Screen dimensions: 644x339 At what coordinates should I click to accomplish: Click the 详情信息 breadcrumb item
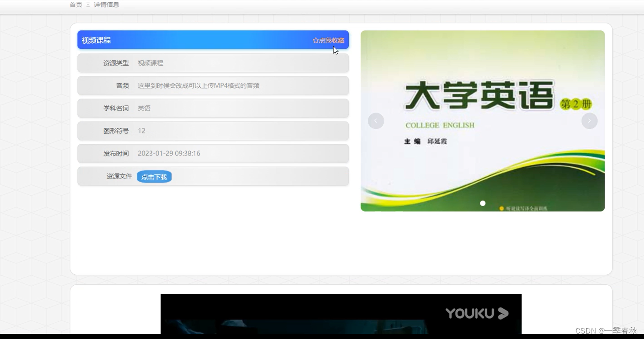(x=107, y=5)
